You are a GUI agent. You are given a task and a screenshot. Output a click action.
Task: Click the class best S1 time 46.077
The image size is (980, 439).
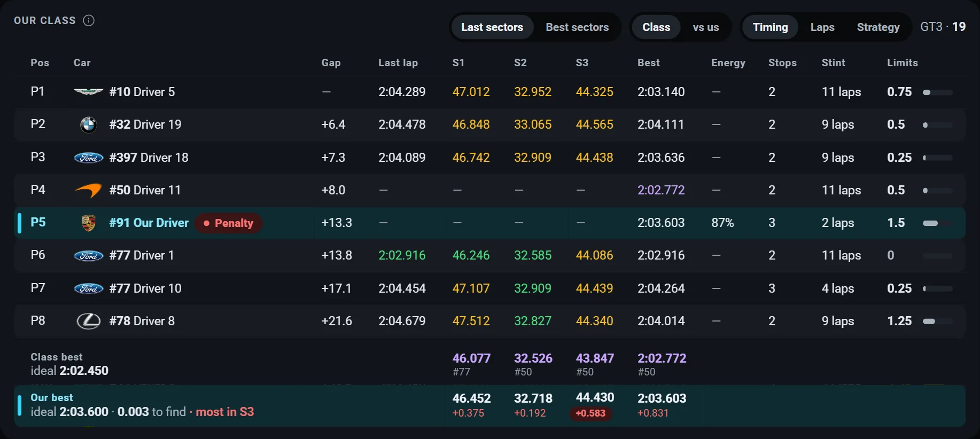click(471, 358)
